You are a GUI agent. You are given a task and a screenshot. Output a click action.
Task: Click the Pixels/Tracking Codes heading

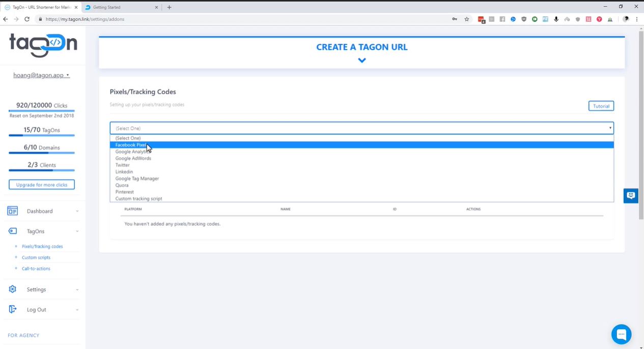143,92
